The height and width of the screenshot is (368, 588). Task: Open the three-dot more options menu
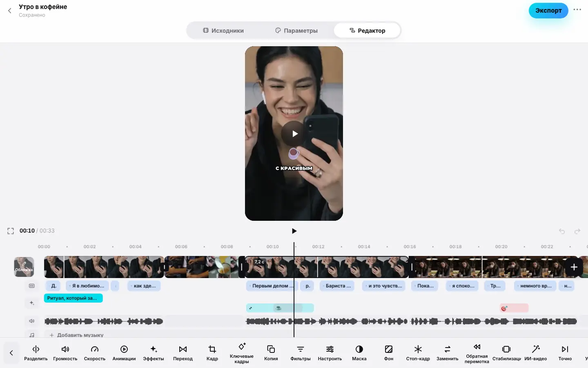click(577, 10)
